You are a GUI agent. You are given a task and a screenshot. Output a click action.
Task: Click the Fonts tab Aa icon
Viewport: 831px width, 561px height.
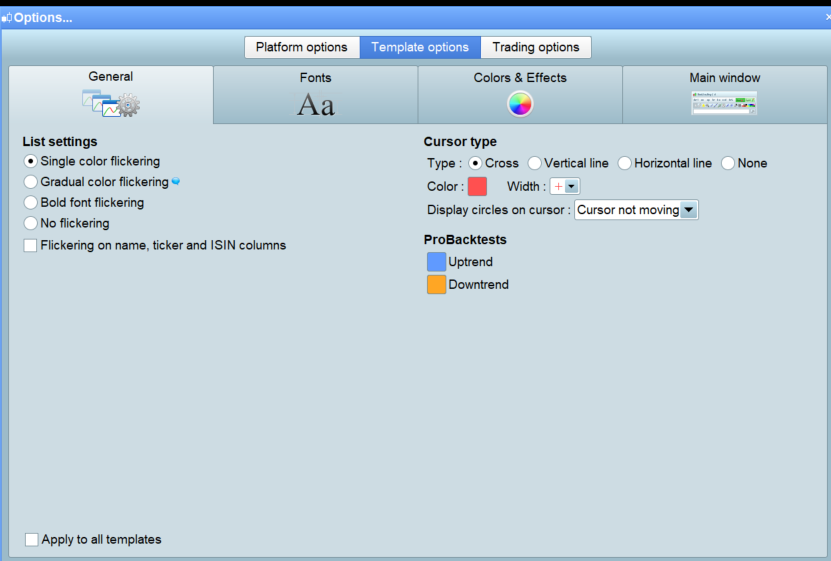click(316, 104)
